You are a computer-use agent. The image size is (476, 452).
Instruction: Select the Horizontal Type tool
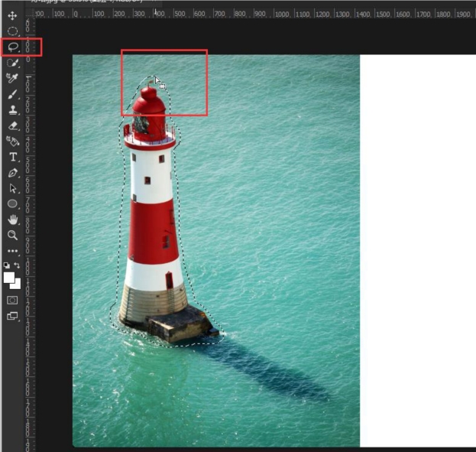(13, 157)
